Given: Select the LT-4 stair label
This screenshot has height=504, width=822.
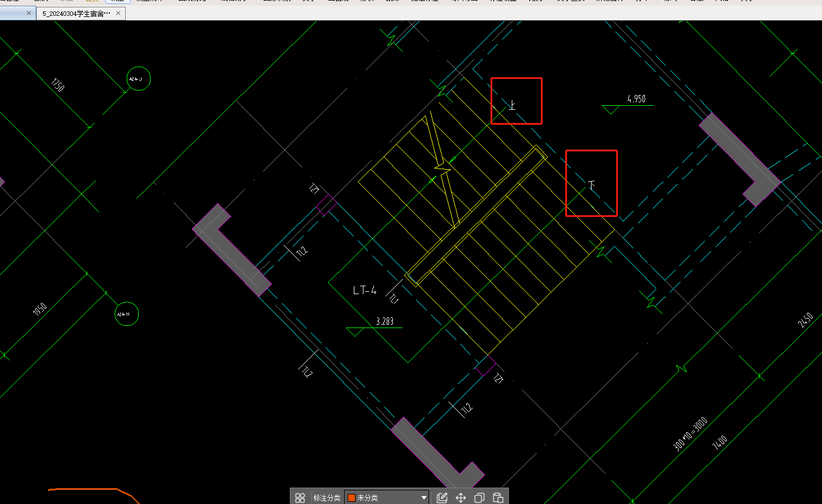Looking at the screenshot, I should (x=365, y=291).
